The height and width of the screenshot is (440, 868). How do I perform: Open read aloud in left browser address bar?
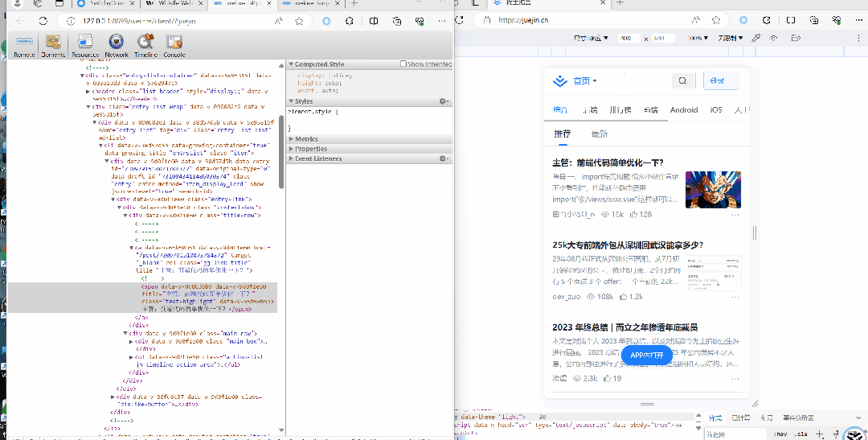point(280,21)
